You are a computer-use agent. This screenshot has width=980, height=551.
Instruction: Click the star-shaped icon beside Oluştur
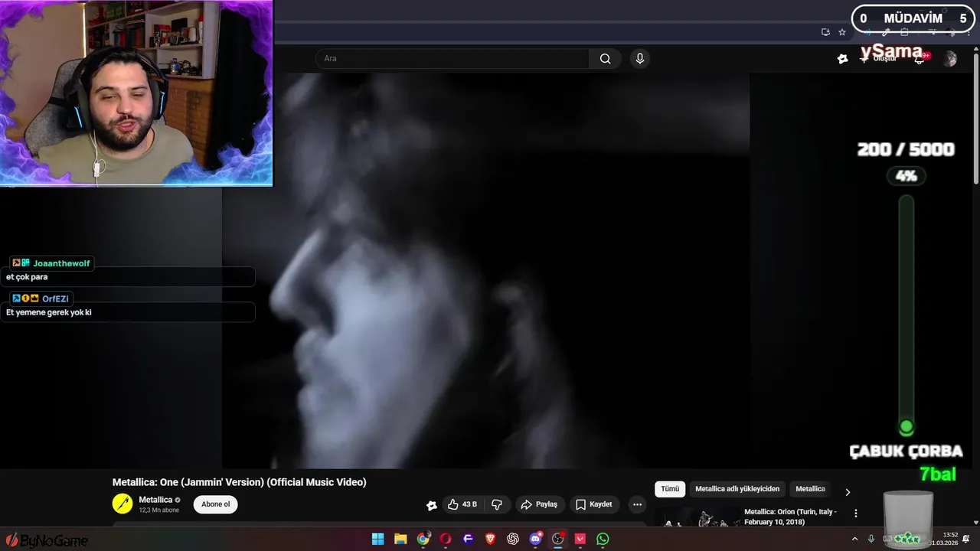point(843,59)
